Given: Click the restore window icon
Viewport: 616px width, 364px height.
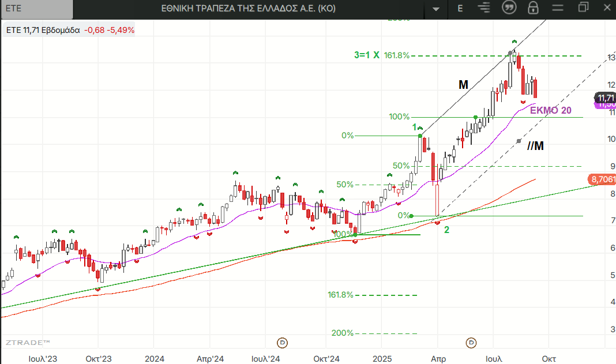Looking at the screenshot, I should pos(583,8).
